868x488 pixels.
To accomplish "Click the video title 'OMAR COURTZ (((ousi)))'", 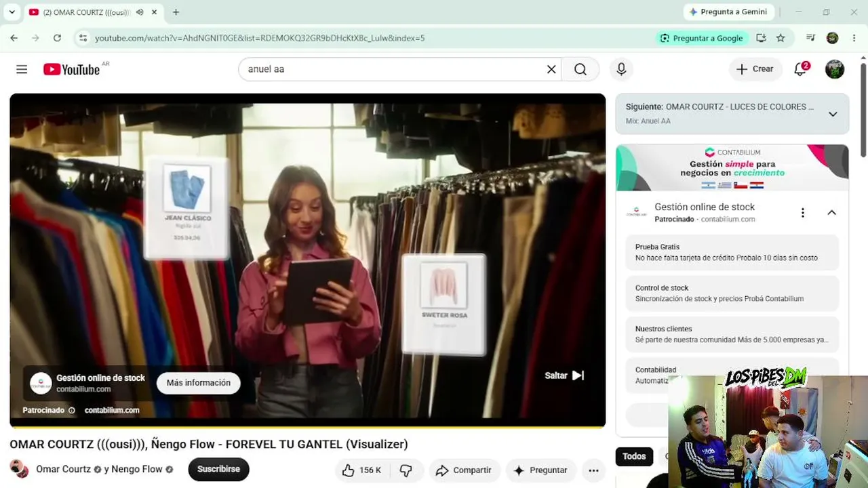I will tap(209, 445).
